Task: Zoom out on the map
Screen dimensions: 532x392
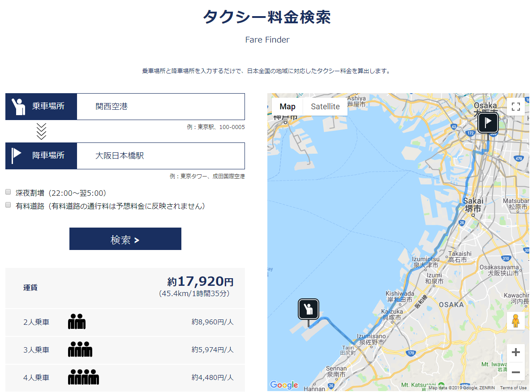Action: pyautogui.click(x=516, y=372)
